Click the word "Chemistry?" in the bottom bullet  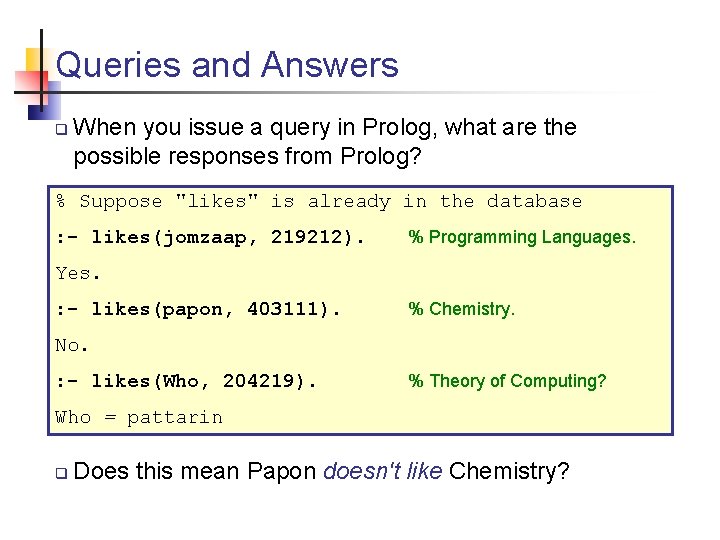point(510,472)
